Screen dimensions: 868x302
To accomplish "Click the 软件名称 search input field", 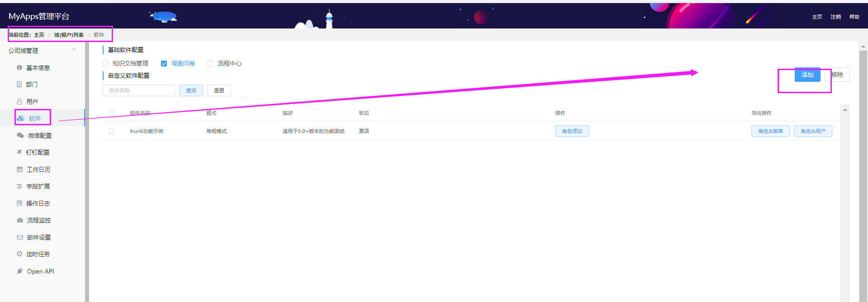I will [x=139, y=90].
